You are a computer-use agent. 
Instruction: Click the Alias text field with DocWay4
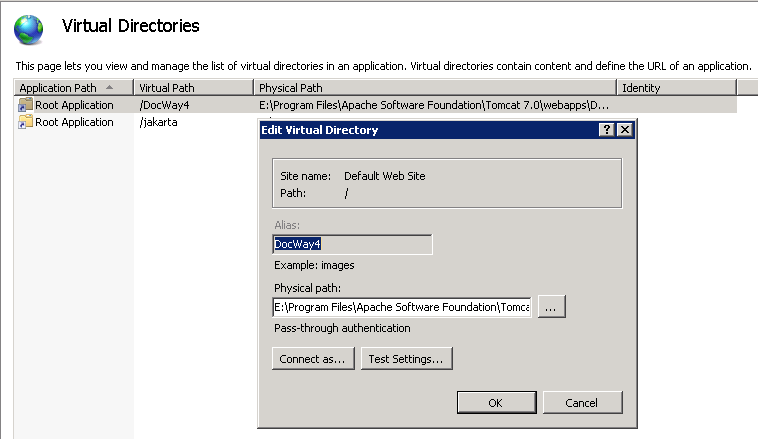351,244
